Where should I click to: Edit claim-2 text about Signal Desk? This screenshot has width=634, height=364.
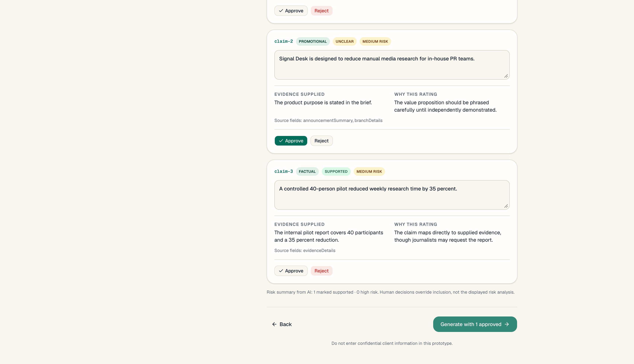click(392, 65)
